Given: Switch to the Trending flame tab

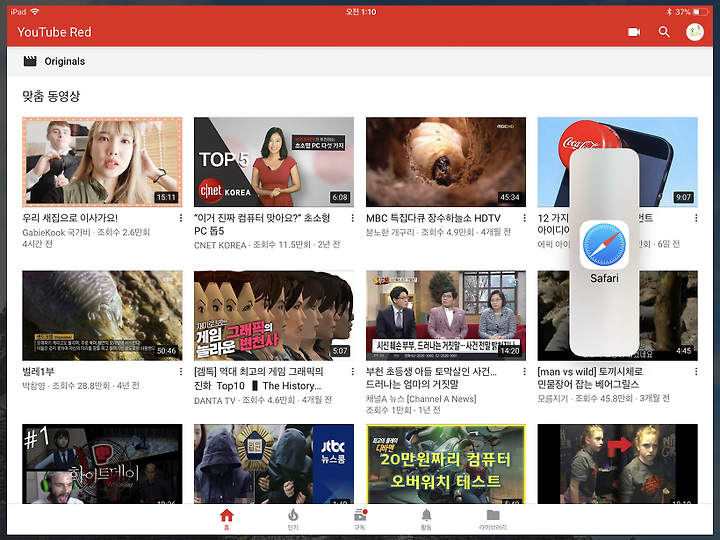Looking at the screenshot, I should (293, 519).
